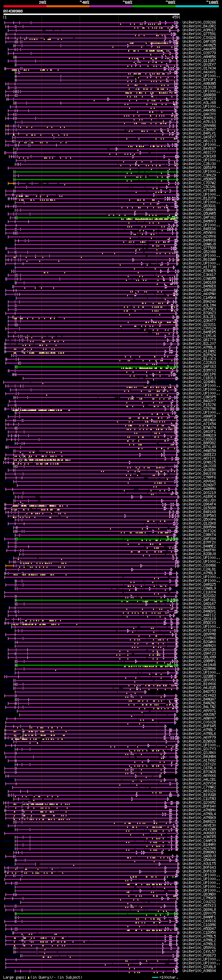Viewport: 222px width, 980px height.
Task: Select label UniRef100_P08673
Action: [199, 955]
